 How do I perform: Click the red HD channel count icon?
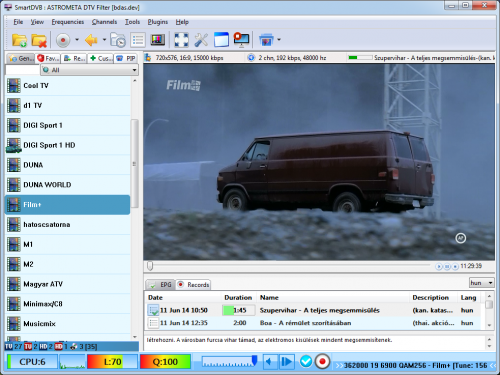click(59, 347)
